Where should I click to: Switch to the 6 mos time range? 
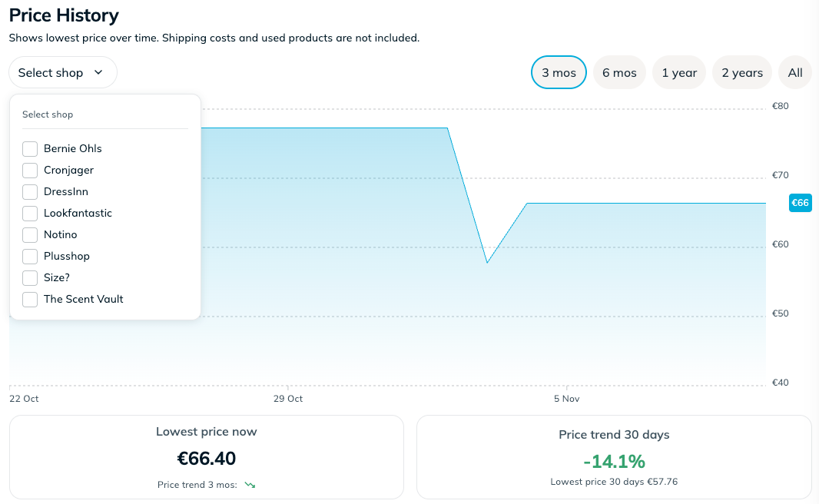tap(619, 71)
